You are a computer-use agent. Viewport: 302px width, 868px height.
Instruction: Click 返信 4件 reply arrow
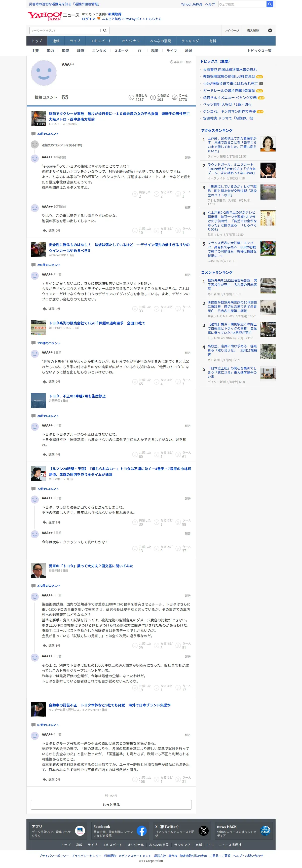[45, 455]
